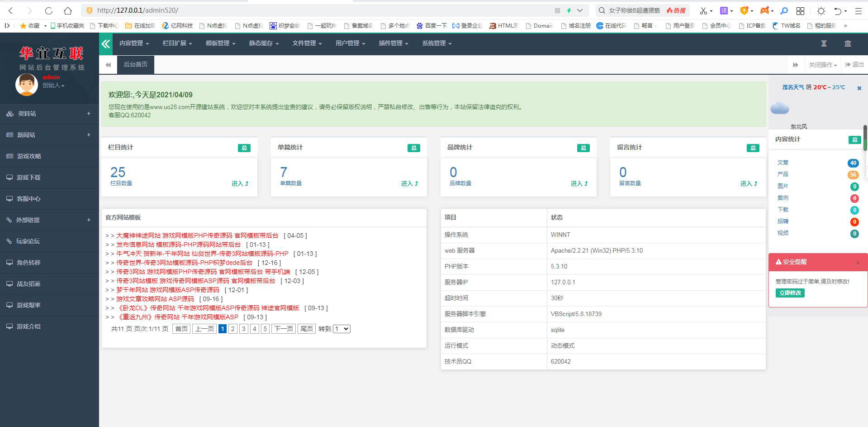Open 栏目扩展 dropdown menu

177,43
